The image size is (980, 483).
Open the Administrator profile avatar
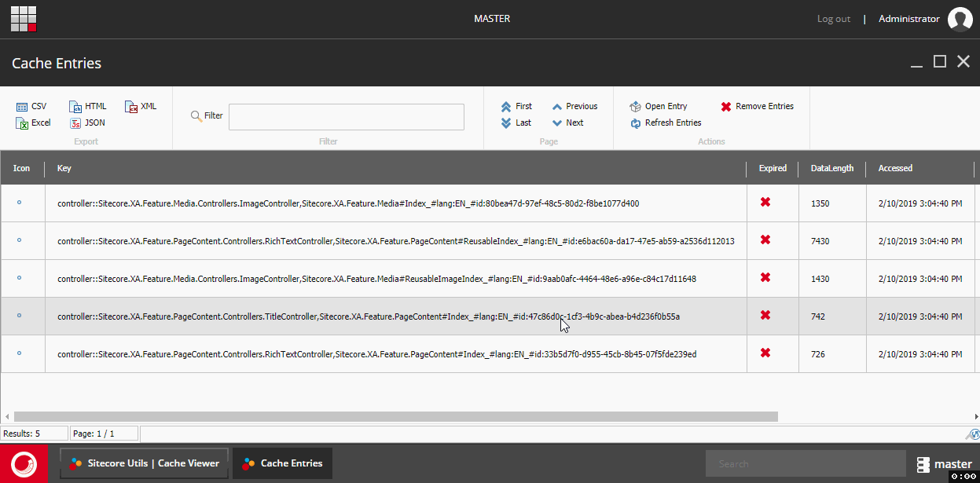tap(960, 19)
